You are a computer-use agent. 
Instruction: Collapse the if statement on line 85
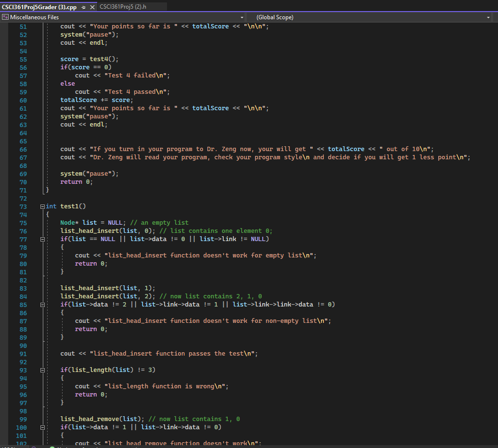42,305
